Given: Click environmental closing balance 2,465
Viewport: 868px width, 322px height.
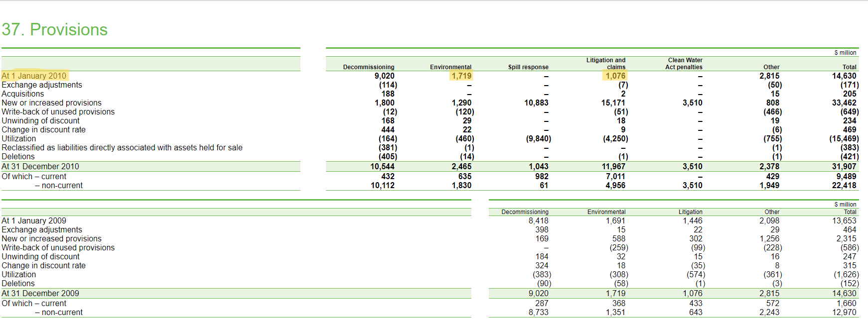Looking at the screenshot, I should (461, 166).
